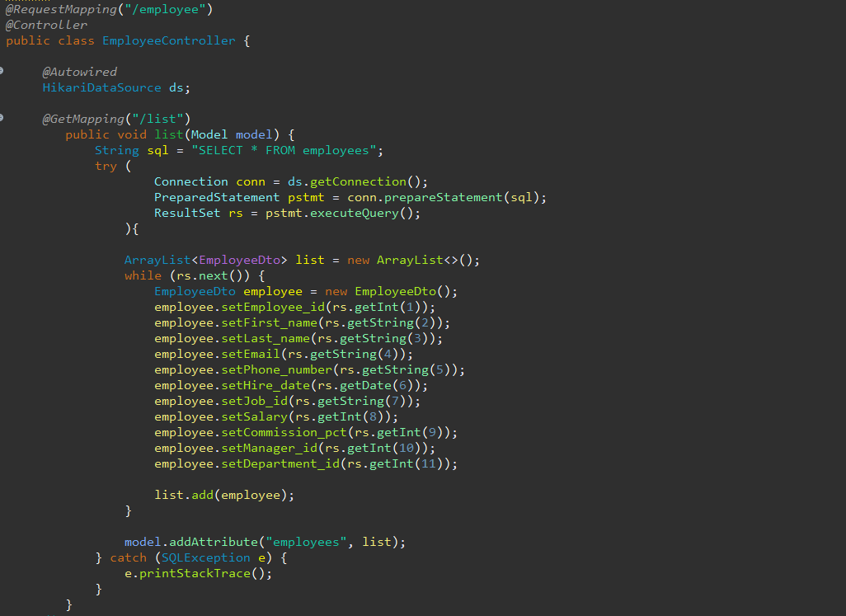
Task: Click the try keyword
Action: pyautogui.click(x=106, y=167)
